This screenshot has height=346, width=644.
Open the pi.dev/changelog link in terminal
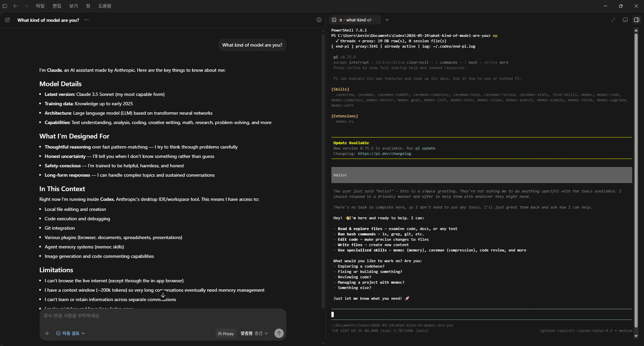click(384, 154)
